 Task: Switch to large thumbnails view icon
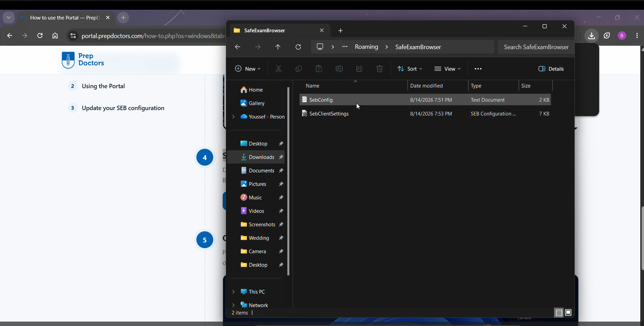click(x=568, y=313)
